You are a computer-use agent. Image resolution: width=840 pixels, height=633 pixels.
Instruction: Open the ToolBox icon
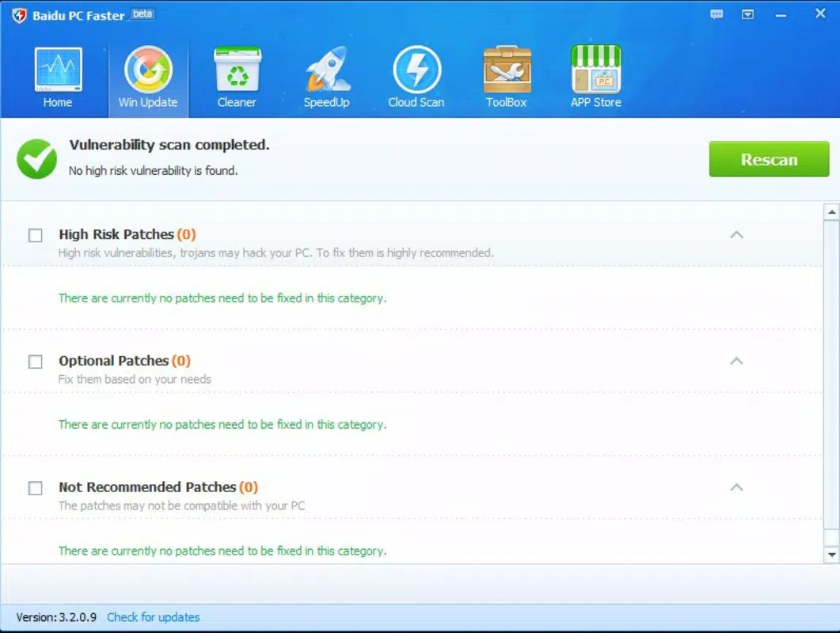click(507, 70)
